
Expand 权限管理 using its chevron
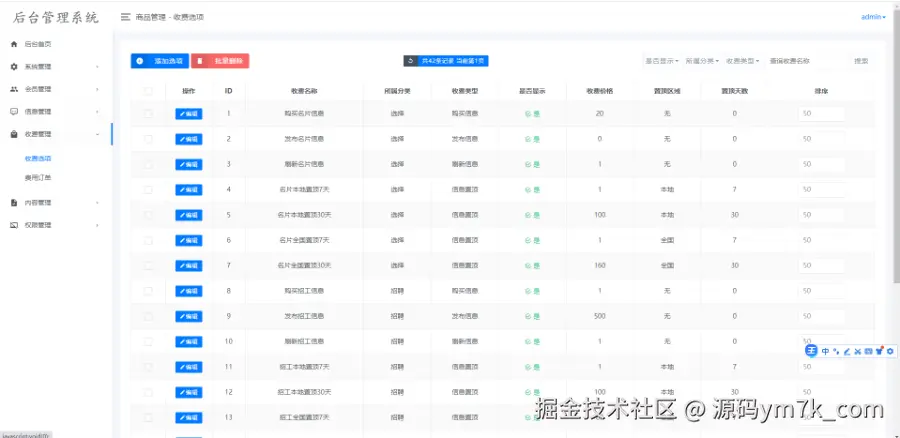(x=97, y=225)
